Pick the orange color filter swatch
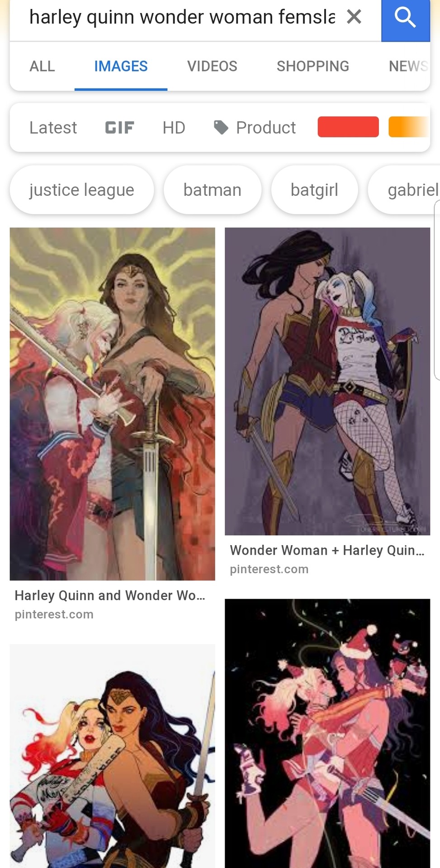This screenshot has width=440, height=868. click(409, 127)
